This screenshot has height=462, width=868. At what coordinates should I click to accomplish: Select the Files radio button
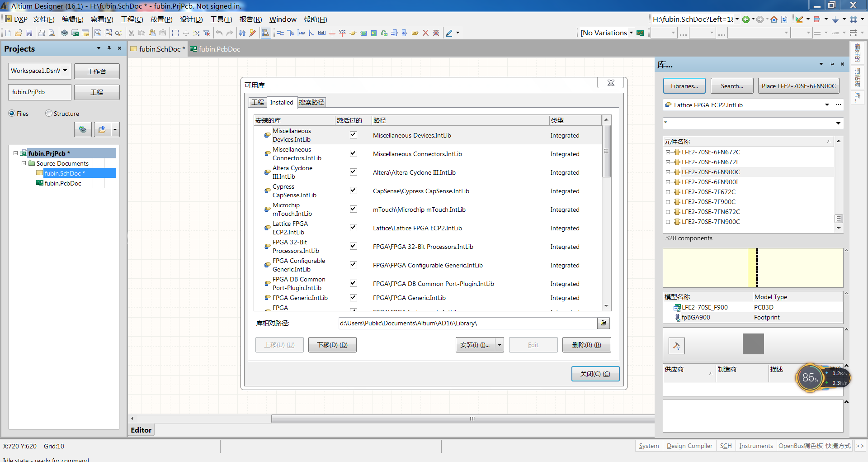(x=12, y=114)
